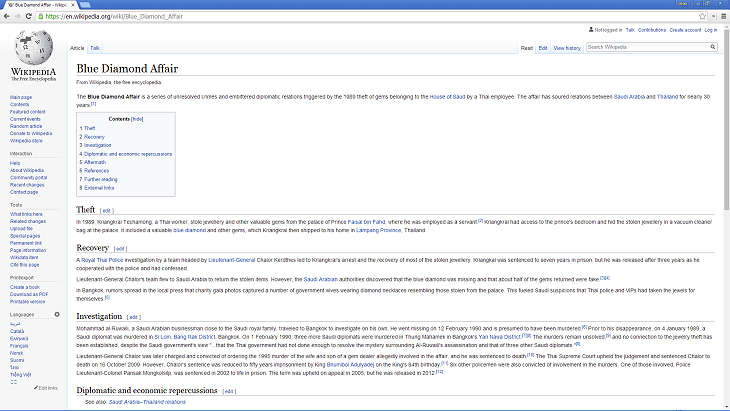Viewport: 730px width, 411px height.
Task: Edit the Investigation section
Action: pyautogui.click(x=134, y=317)
